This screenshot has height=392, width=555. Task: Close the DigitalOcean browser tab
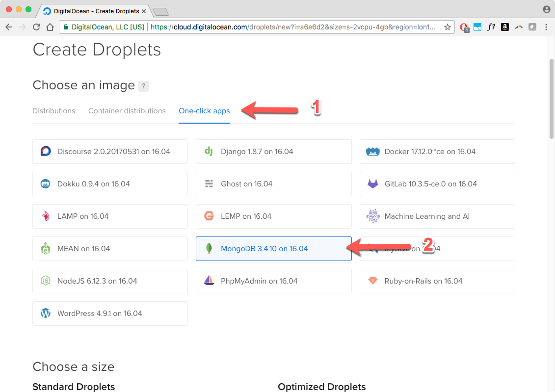(x=144, y=11)
